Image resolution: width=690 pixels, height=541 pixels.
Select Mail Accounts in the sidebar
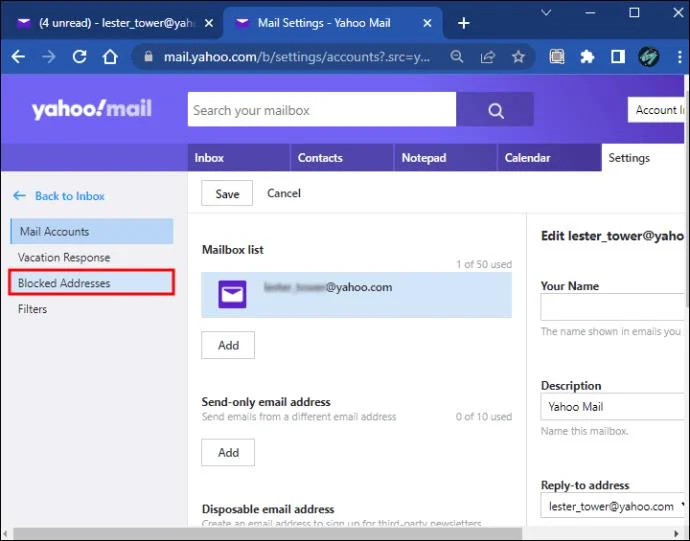pos(92,231)
